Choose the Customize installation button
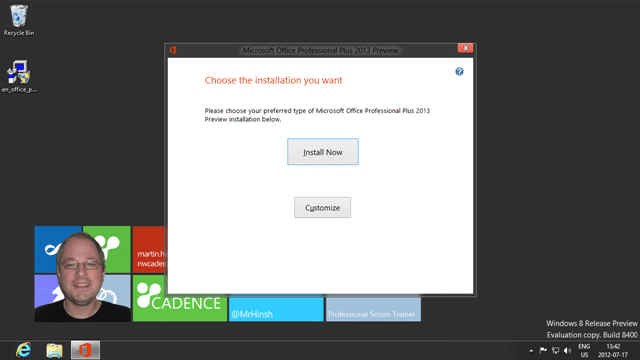 322,208
